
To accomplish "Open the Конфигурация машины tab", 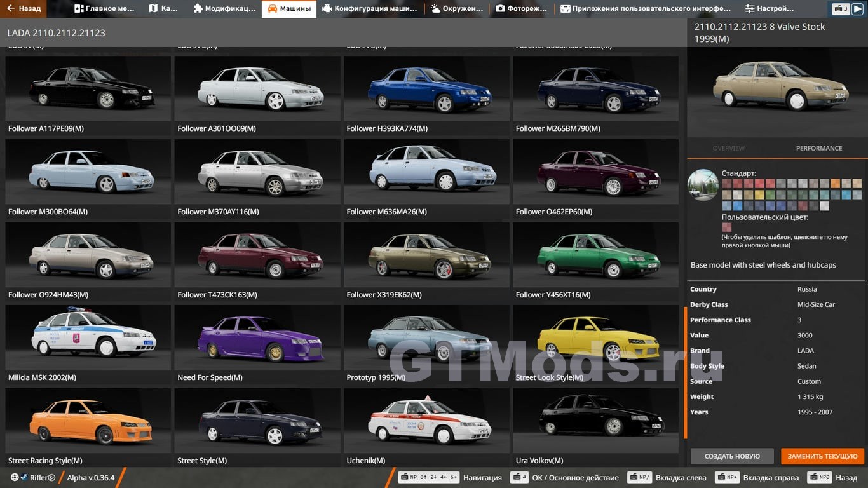I will (370, 9).
